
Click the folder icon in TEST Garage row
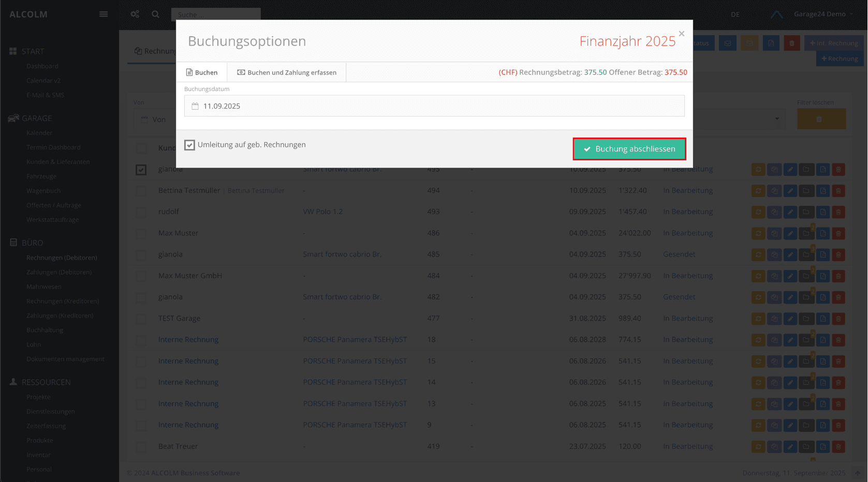806,319
